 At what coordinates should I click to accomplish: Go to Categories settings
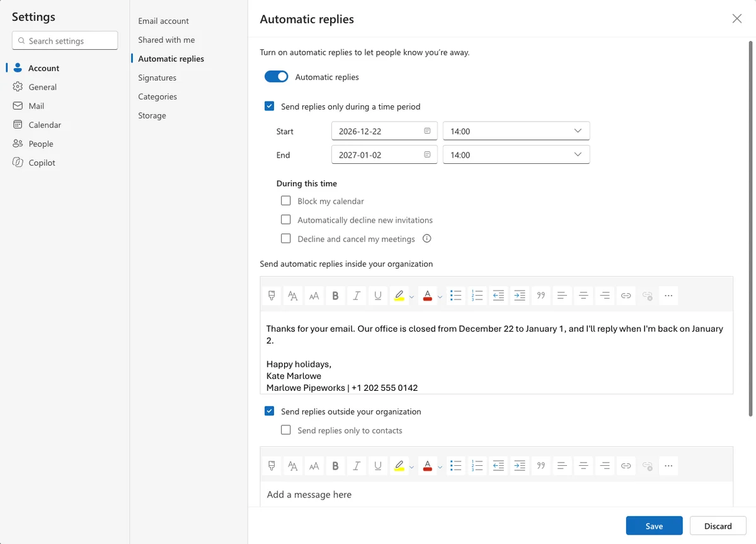pos(157,96)
